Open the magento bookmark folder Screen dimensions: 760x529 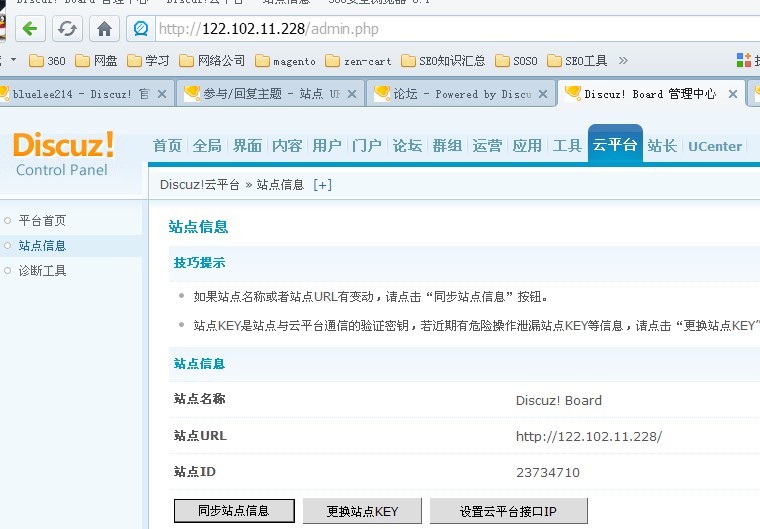tap(285, 61)
